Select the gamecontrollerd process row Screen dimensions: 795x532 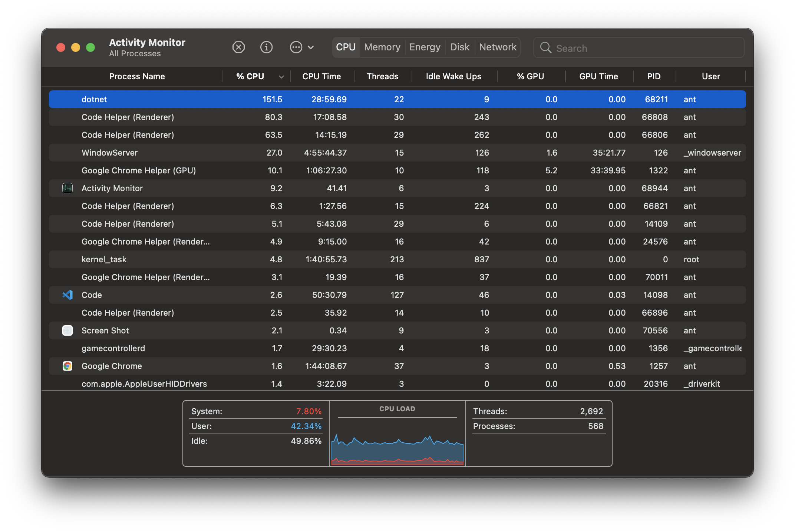pyautogui.click(x=397, y=348)
